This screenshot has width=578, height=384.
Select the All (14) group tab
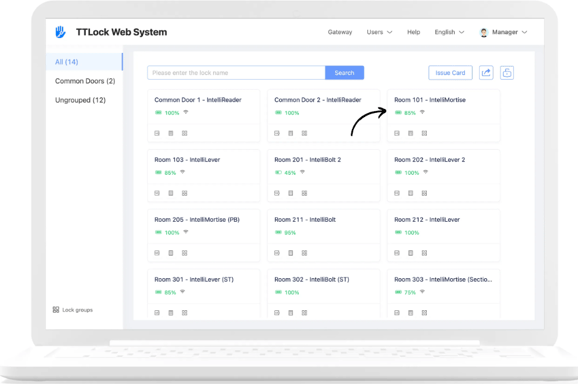[x=84, y=62]
